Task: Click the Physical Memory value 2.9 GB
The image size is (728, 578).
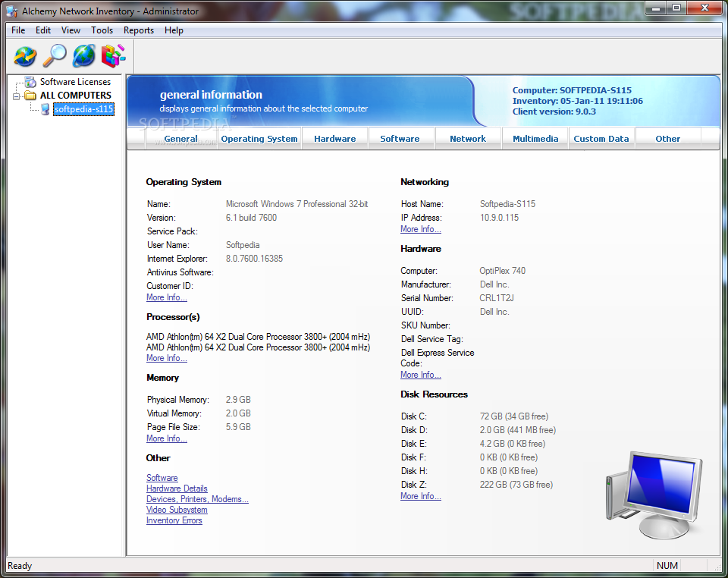Action: pos(238,400)
